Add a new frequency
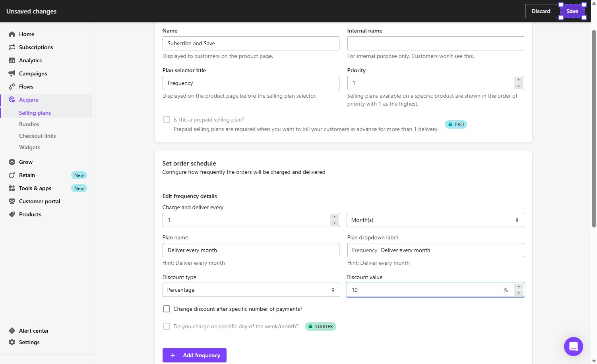 click(x=194, y=355)
